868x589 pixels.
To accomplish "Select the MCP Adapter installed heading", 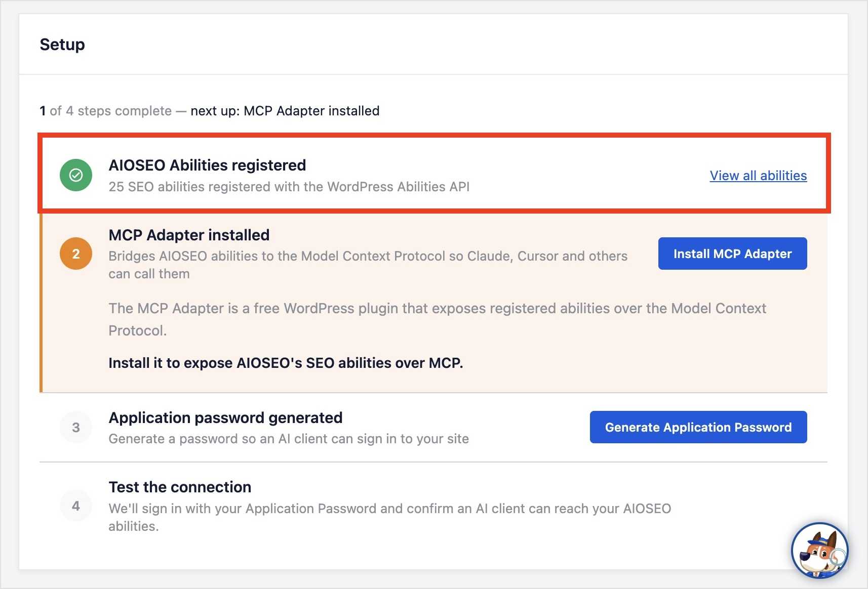I will coord(189,235).
